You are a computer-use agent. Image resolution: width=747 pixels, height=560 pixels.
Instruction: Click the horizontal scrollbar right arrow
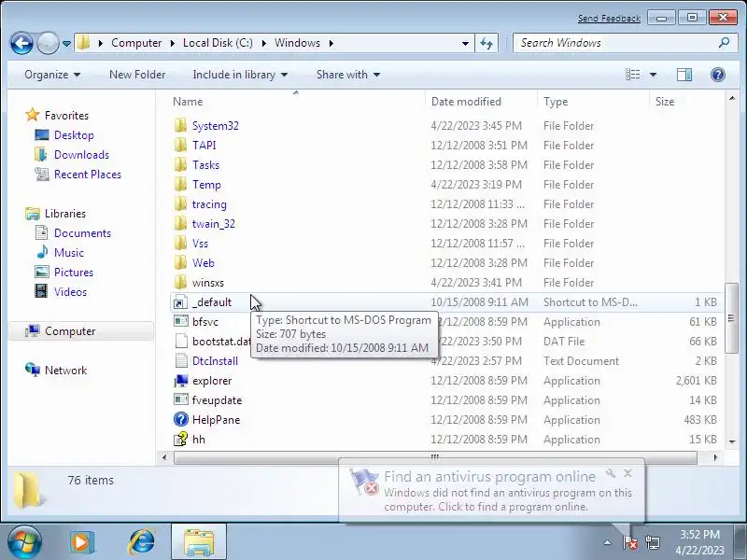(714, 457)
